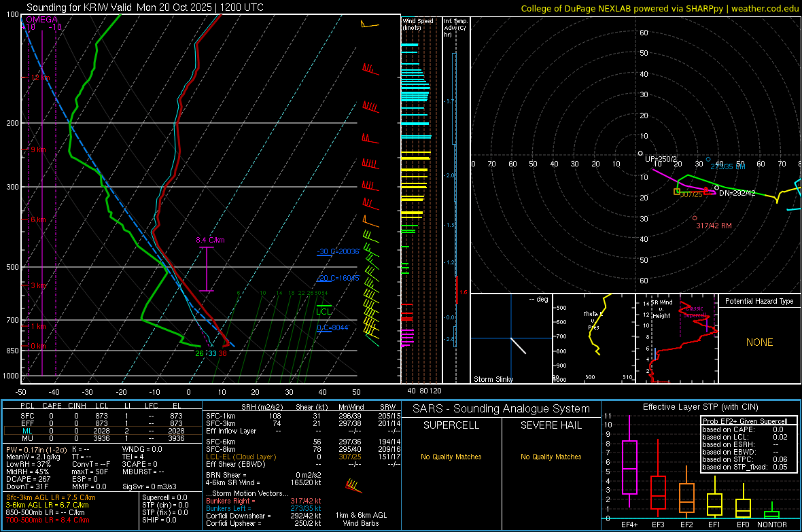Click the Bunkers Right storm motion value

306,501
